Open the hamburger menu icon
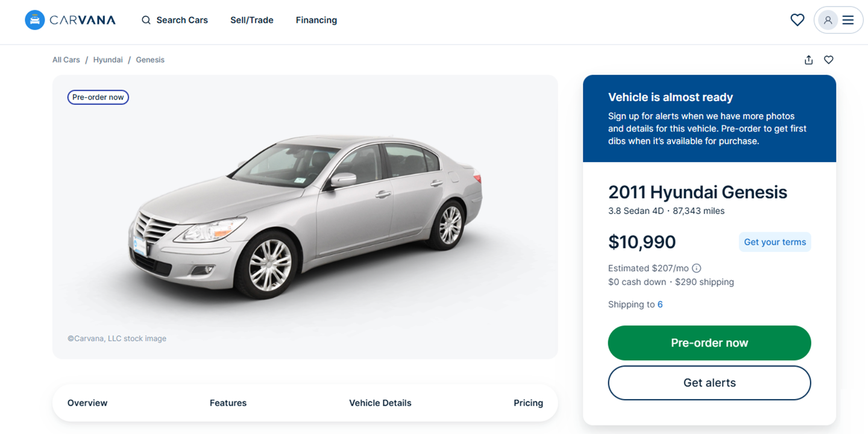Image resolution: width=868 pixels, height=434 pixels. click(848, 20)
